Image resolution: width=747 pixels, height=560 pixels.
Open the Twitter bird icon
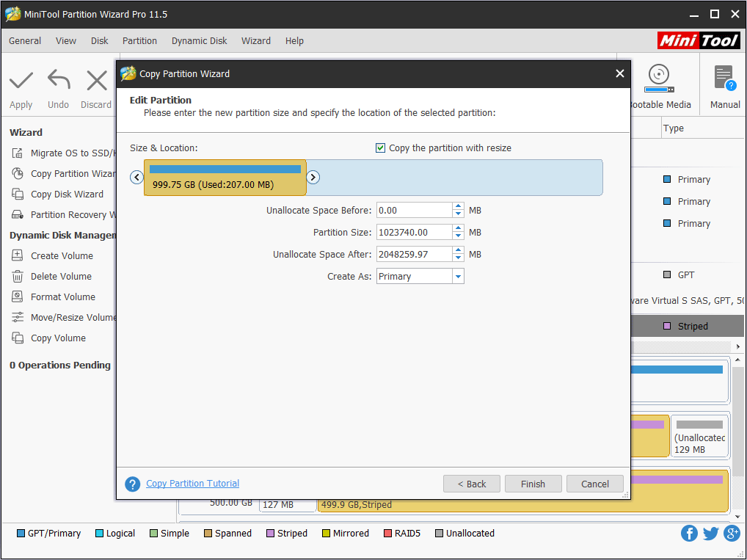coord(710,533)
